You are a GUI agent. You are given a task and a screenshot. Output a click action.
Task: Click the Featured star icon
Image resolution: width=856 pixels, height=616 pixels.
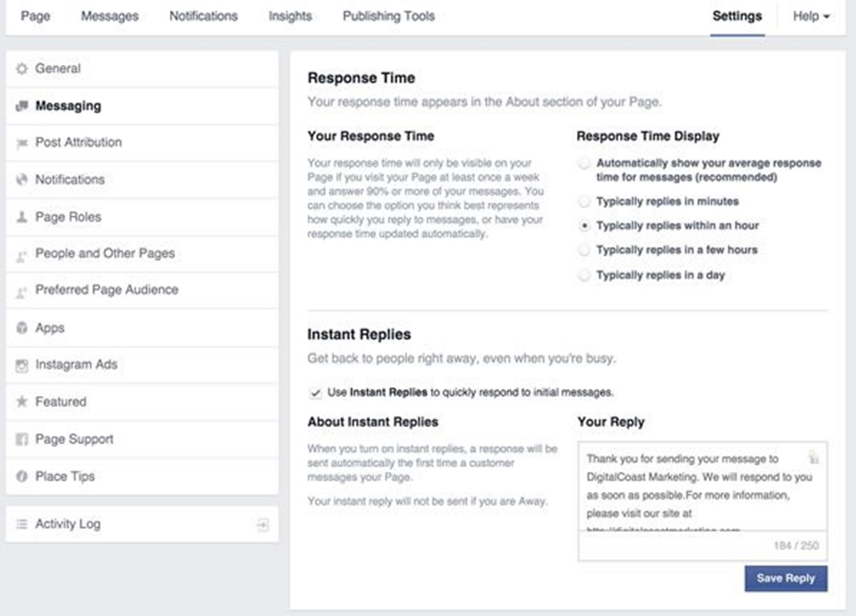pyautogui.click(x=21, y=402)
